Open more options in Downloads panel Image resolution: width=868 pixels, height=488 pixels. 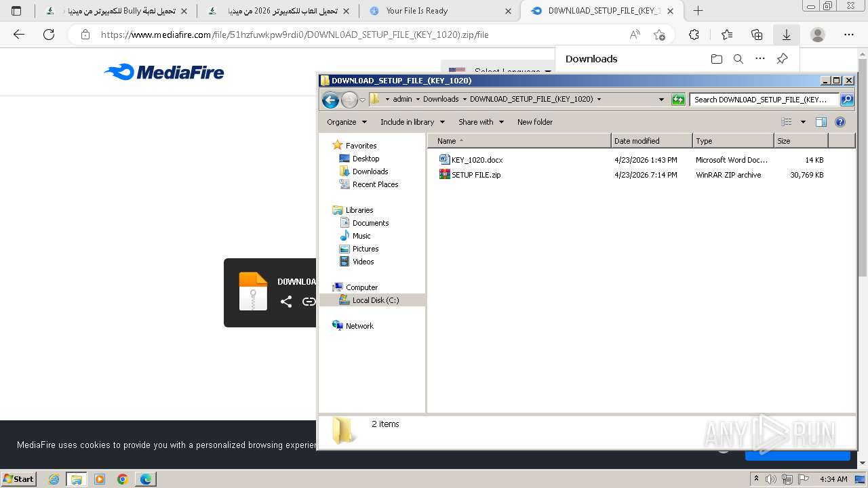[x=760, y=59]
